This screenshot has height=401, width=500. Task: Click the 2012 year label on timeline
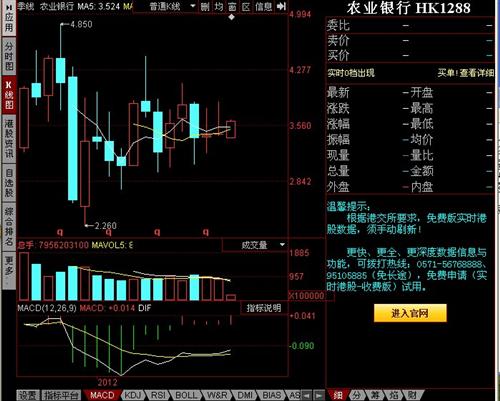pos(107,382)
